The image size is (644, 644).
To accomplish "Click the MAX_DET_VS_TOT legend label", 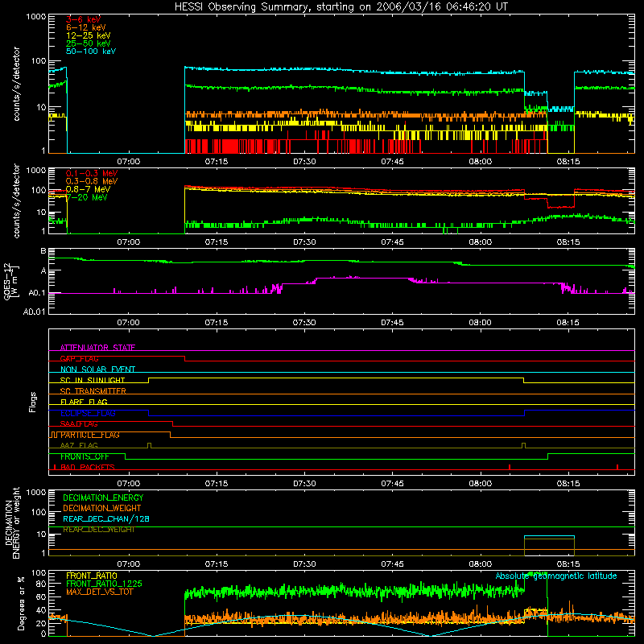I will [x=99, y=592].
